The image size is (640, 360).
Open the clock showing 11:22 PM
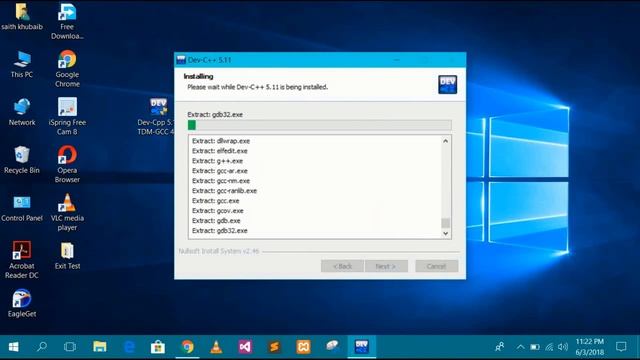coord(589,347)
